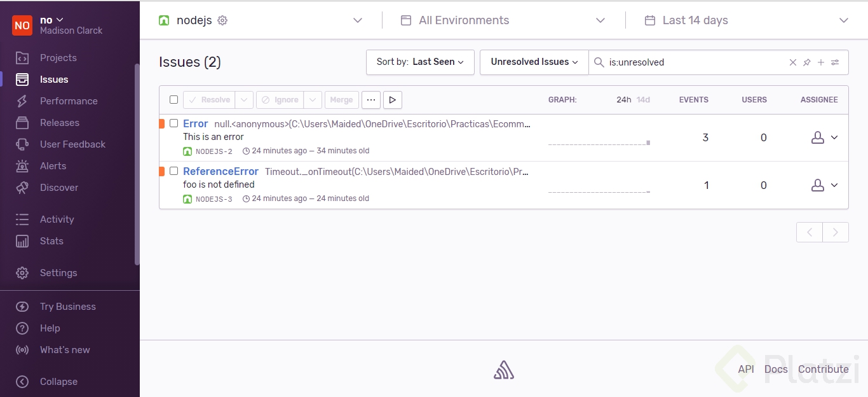Screen dimensions: 868x397
Task: Open assignee picker for Error issue
Action: tap(825, 137)
